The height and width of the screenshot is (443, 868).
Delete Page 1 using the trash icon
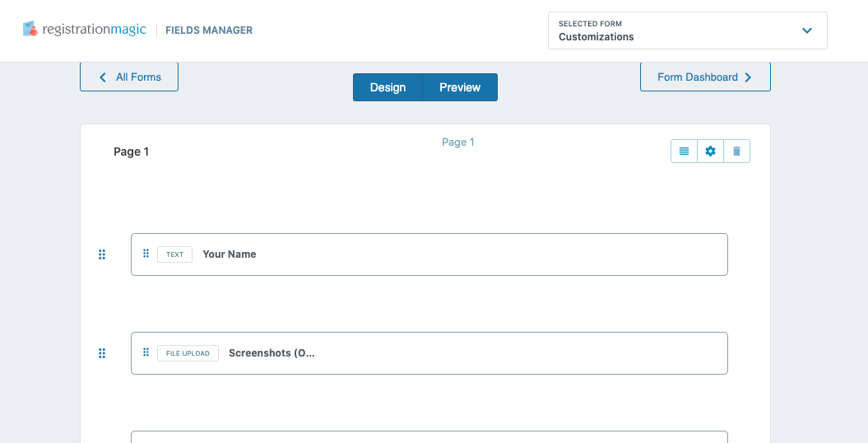tap(736, 152)
